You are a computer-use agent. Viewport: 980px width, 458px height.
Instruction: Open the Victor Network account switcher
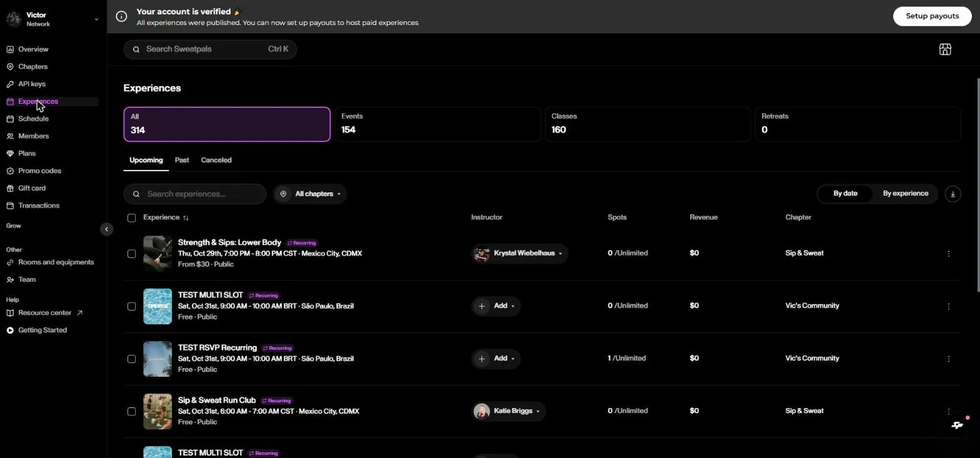point(52,19)
